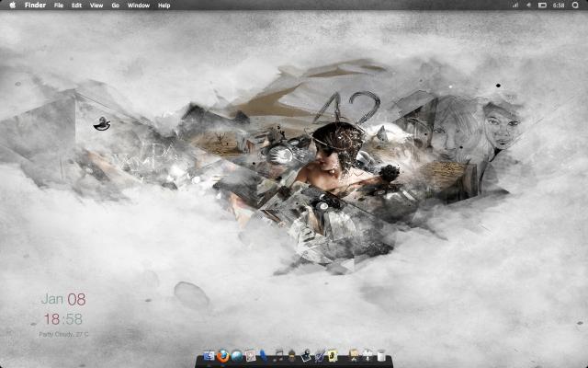Open the music note Dock icon
Screen dimensions: 588x368
[x=278, y=356]
